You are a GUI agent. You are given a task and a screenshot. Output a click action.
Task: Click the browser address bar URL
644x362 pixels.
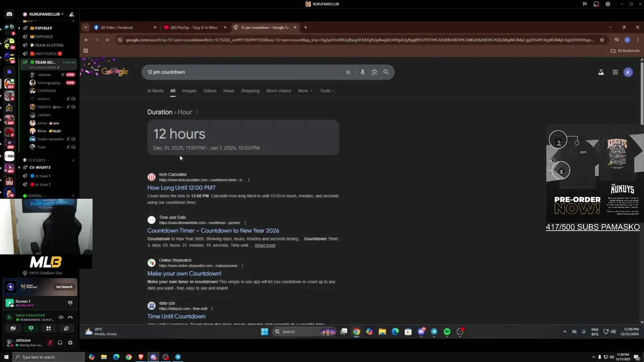(359, 40)
